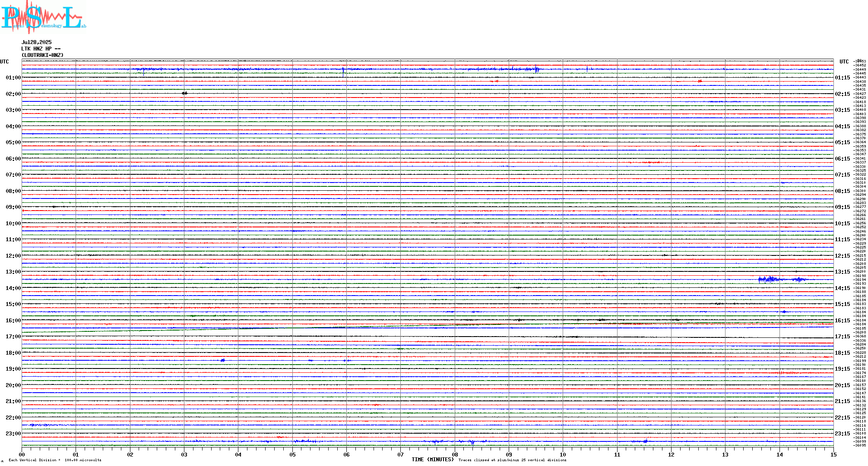Image resolution: width=868 pixels, height=466 pixels.
Task: Click minute tick label "08" on the time axis
Action: pyautogui.click(x=455, y=454)
